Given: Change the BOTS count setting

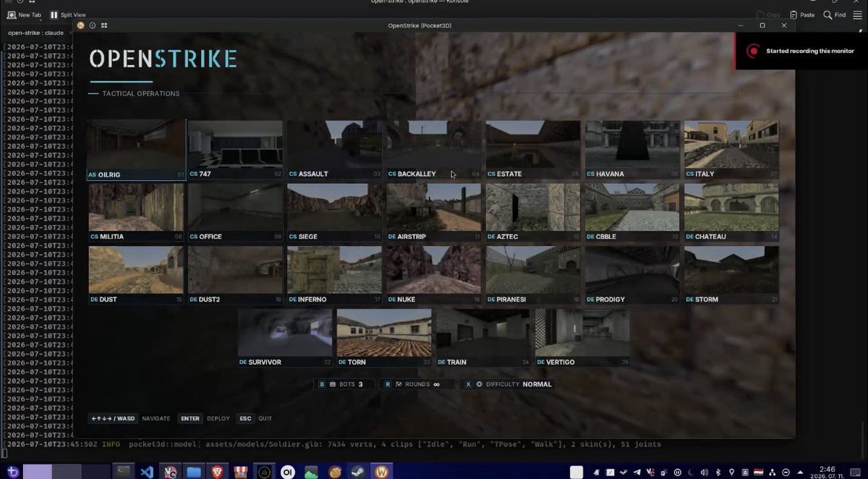Looking at the screenshot, I should (344, 384).
